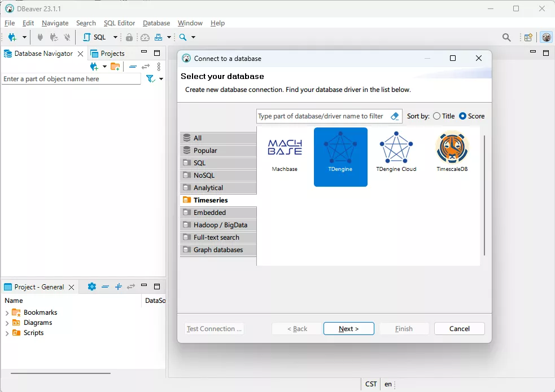Choose the TDengine Cloud driver icon
This screenshot has height=392, width=555.
tap(396, 148)
